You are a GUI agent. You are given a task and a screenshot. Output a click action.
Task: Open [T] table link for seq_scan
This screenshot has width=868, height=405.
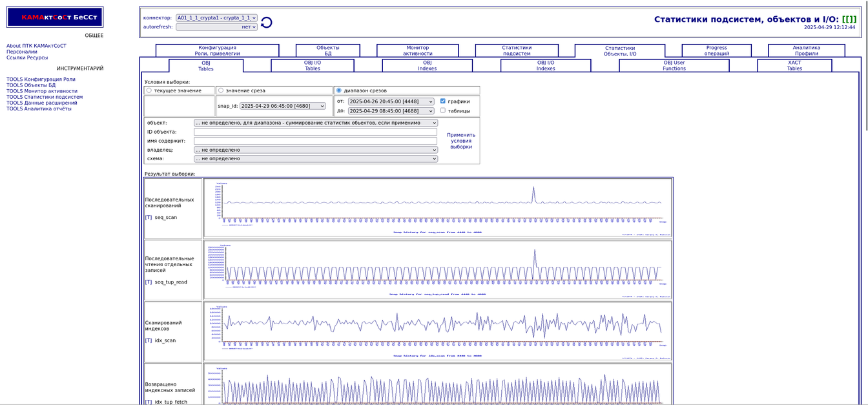click(x=149, y=218)
